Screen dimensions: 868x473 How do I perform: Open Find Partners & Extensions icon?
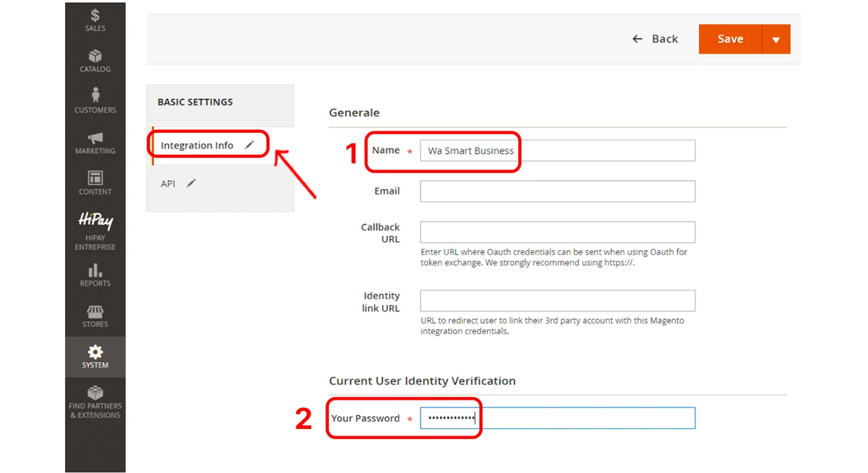pyautogui.click(x=95, y=393)
